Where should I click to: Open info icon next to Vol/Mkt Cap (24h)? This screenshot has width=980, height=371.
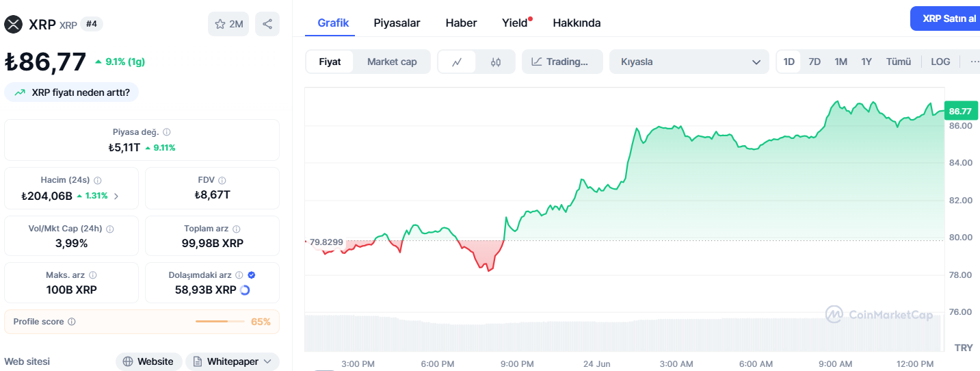110,229
